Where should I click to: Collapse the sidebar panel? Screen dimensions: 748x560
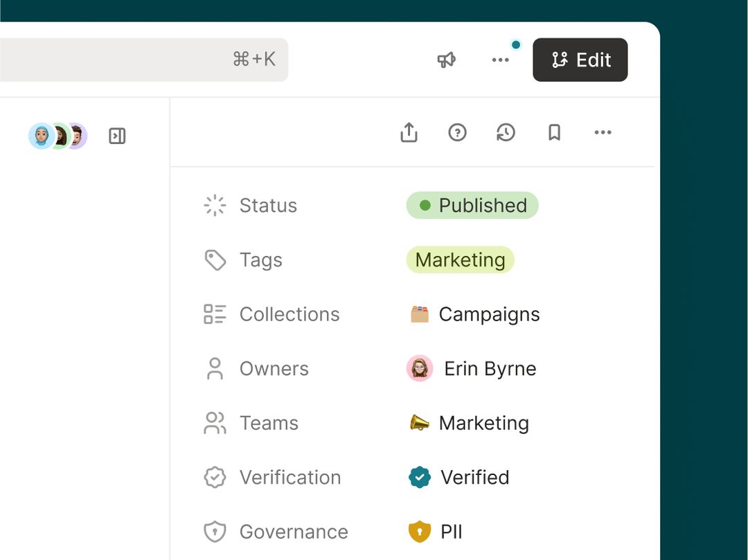(117, 136)
